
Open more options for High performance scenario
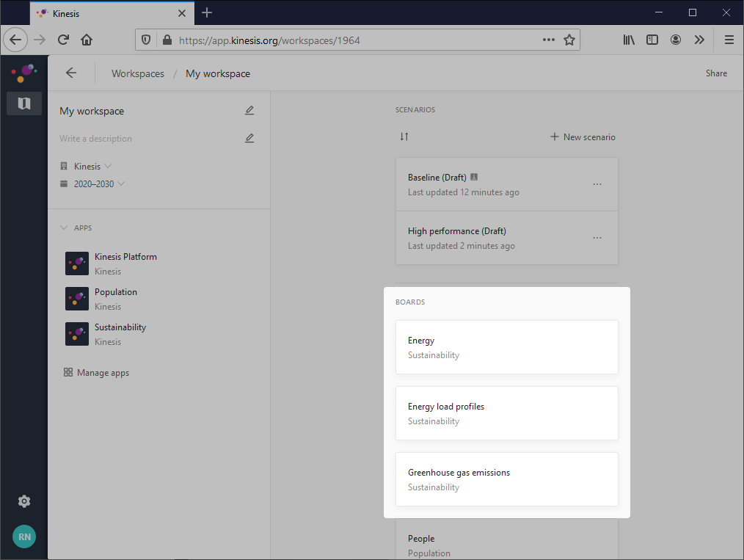click(597, 238)
